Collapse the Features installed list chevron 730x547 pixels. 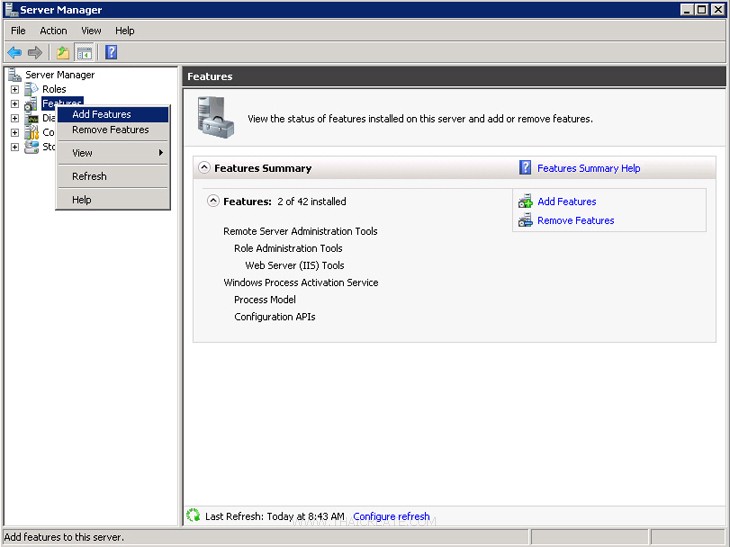[x=213, y=201]
